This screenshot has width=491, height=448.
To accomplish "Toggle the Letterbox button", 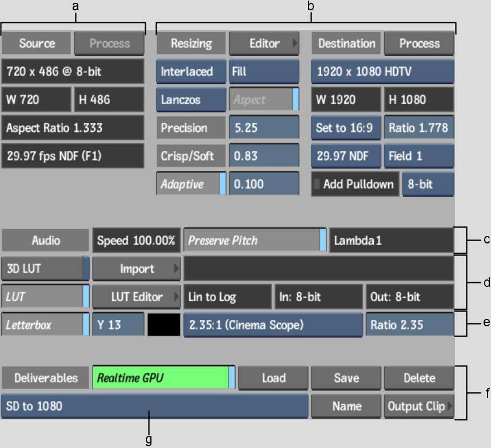I will tap(45, 325).
